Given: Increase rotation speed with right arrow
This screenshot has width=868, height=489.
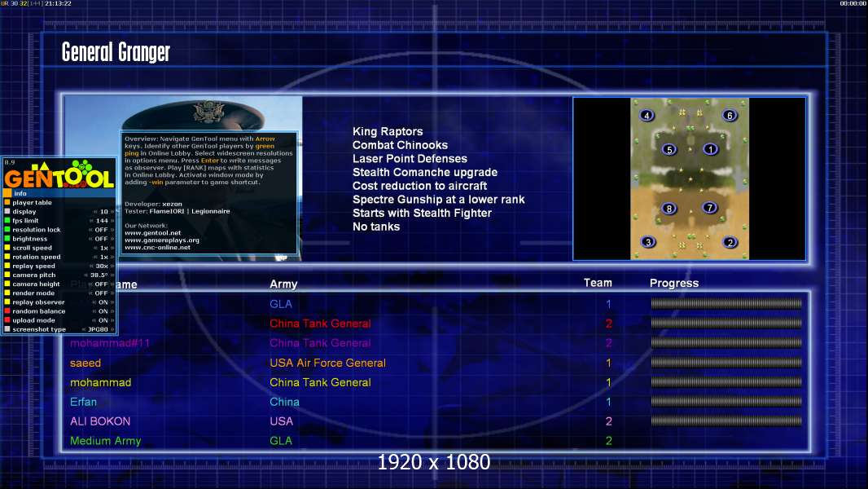Looking at the screenshot, I should [x=112, y=257].
